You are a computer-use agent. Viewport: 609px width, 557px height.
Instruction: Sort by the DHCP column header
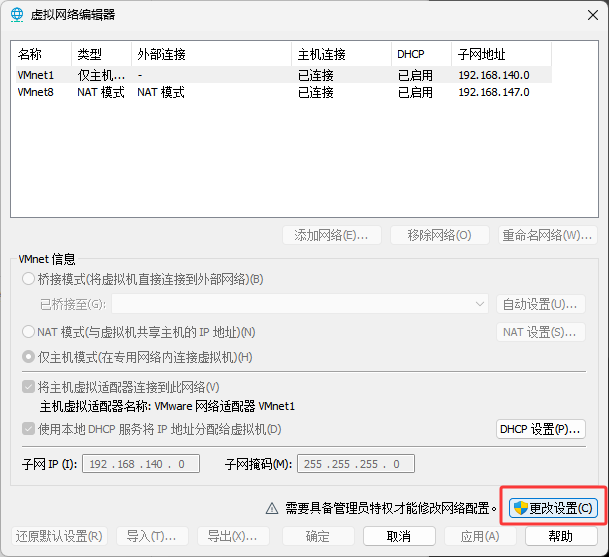click(x=421, y=54)
